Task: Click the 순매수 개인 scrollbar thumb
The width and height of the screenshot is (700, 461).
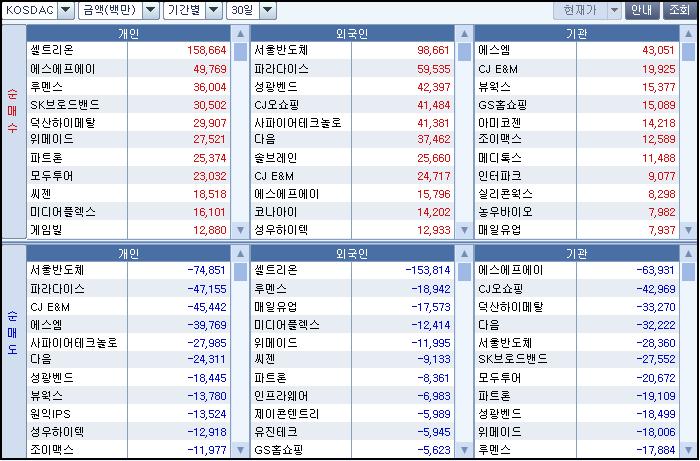Action: pyautogui.click(x=241, y=52)
